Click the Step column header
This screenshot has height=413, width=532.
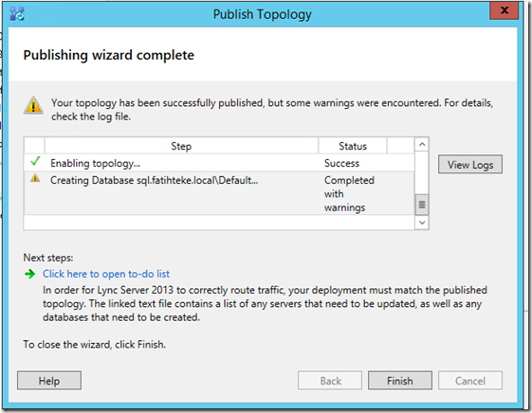[181, 146]
